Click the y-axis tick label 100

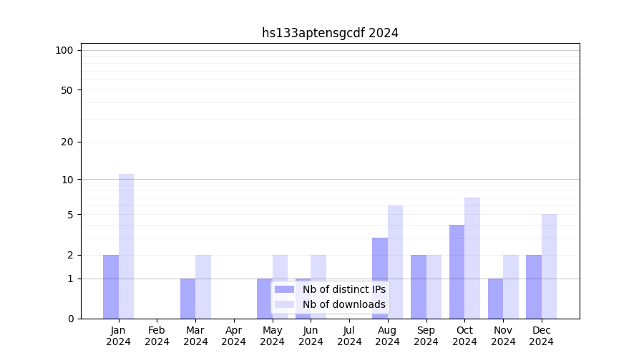click(64, 50)
